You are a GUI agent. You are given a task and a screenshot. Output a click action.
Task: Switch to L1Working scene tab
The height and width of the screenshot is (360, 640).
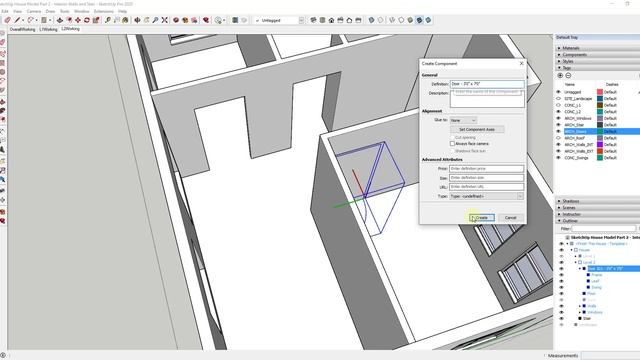[48, 29]
